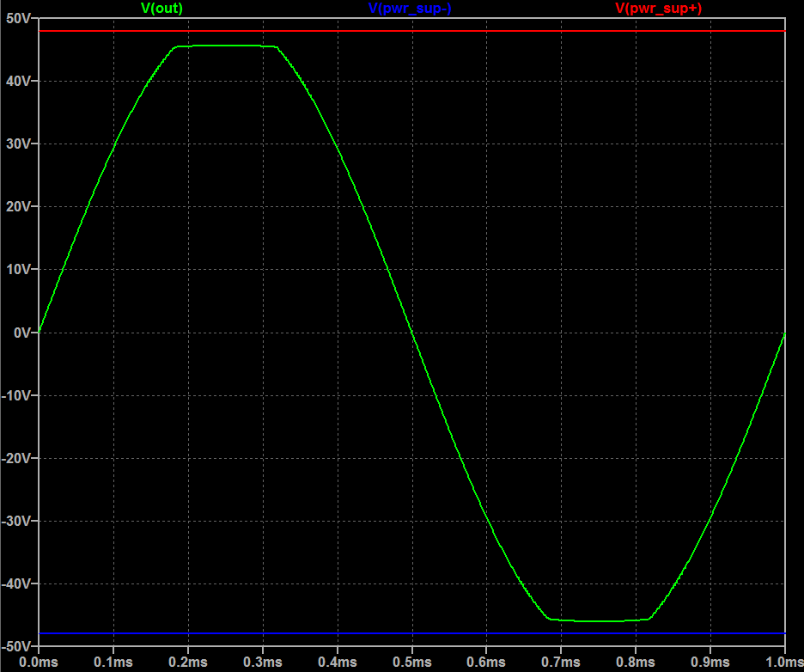Click the 0.5ms label on the time axis
Screen dimensions: 804x672
tap(412, 663)
